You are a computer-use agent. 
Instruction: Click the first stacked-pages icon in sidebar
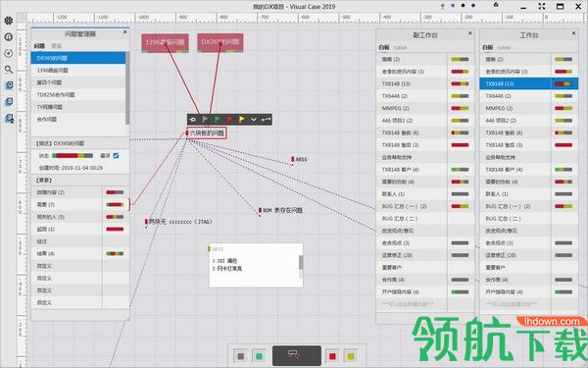click(x=9, y=85)
